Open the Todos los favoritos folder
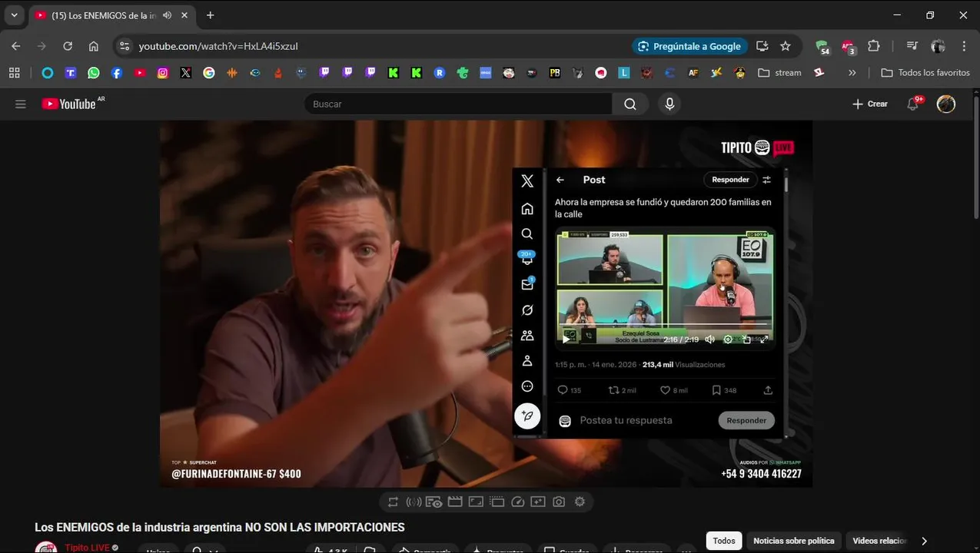The width and height of the screenshot is (980, 553). click(x=925, y=73)
